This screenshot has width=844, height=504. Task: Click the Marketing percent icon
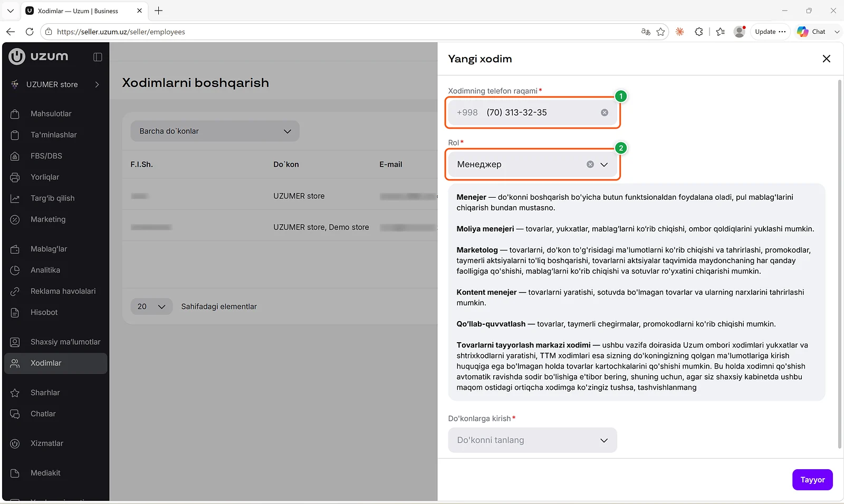pyautogui.click(x=15, y=220)
